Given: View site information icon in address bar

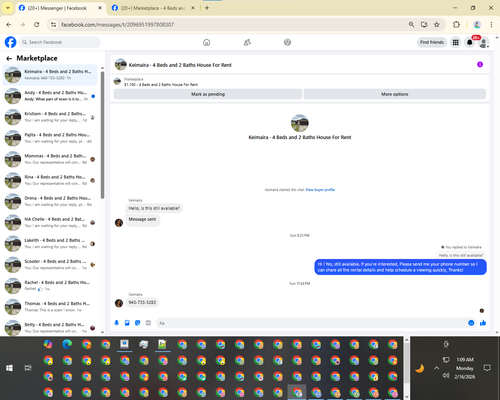Looking at the screenshot, I should (53, 25).
